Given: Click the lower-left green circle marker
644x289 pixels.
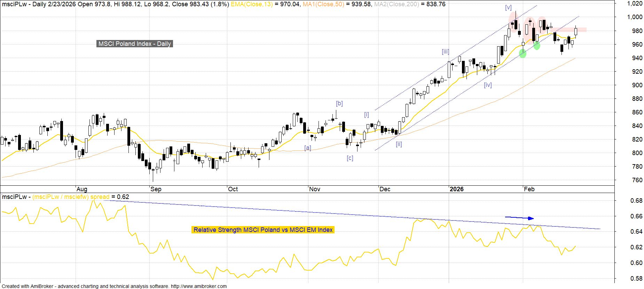Looking at the screenshot, I should (x=523, y=53).
